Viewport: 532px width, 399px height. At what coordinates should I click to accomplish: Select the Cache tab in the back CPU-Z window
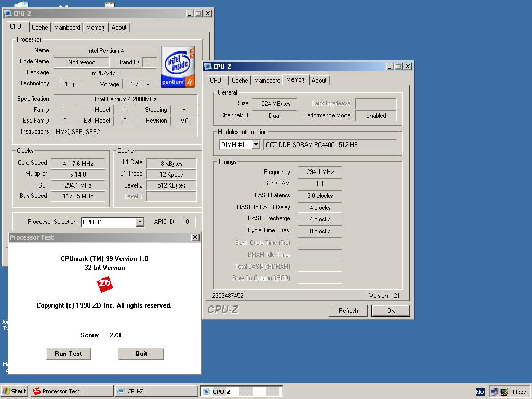[x=39, y=28]
